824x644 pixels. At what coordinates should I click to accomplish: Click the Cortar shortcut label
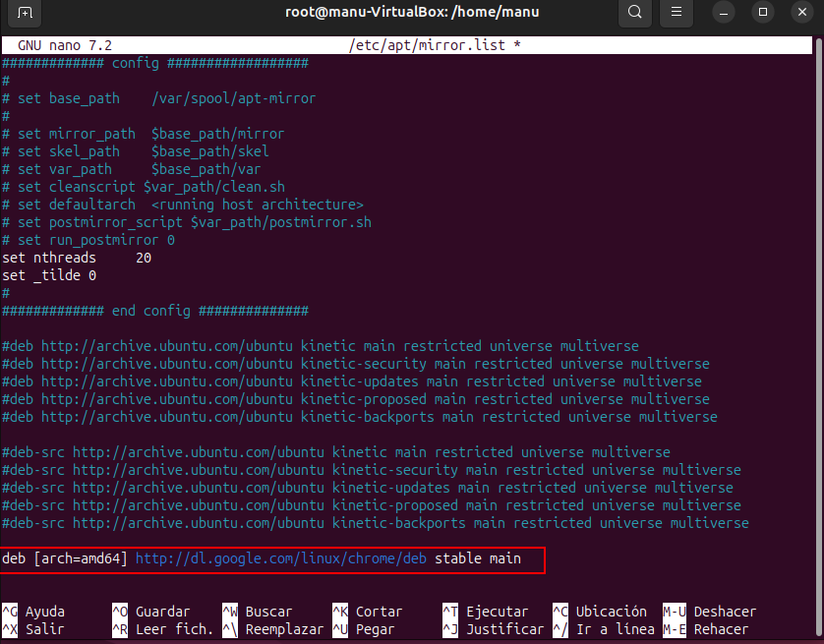[x=379, y=612]
